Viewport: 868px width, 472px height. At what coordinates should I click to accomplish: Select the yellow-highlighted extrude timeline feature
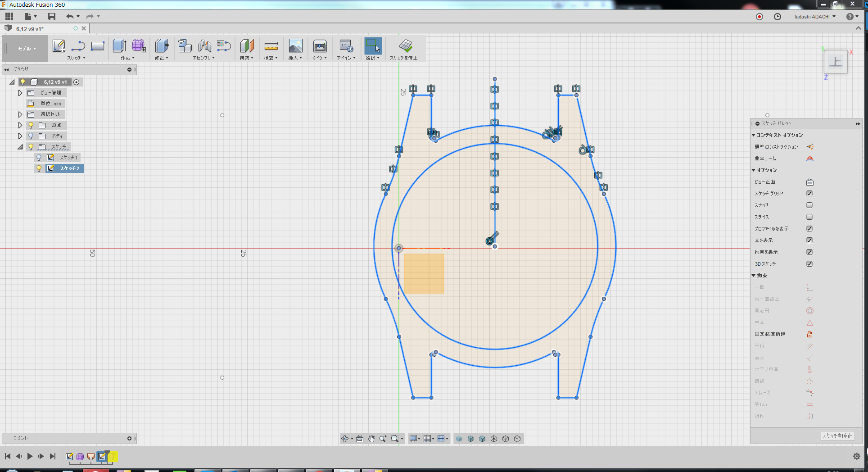[113, 457]
